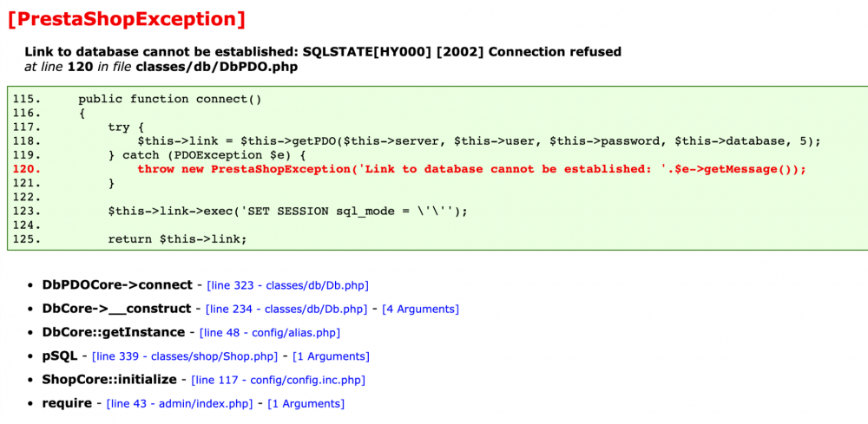868x424 pixels.
Task: Open the line 339 classes/shop/Shop.php link
Action: [x=185, y=356]
